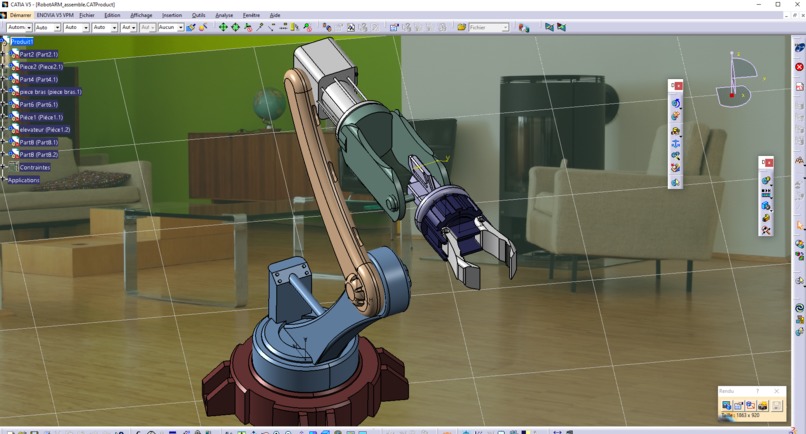Close the Rendu panel
The width and height of the screenshot is (806, 434).
pos(777,391)
